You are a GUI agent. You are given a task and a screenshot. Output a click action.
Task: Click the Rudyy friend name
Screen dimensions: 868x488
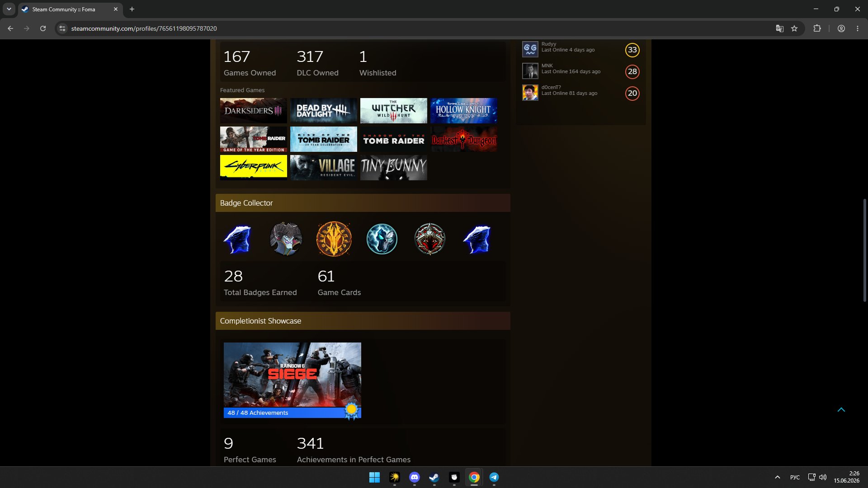(548, 44)
